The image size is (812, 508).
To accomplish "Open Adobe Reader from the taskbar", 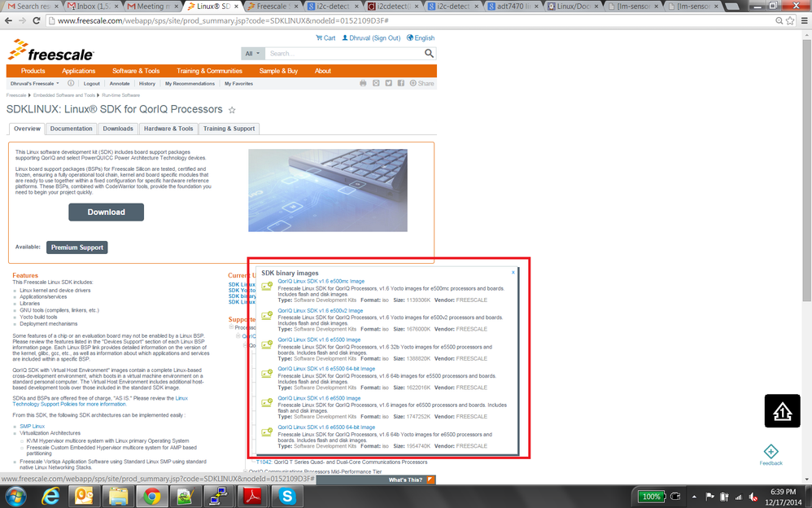I will 252,496.
